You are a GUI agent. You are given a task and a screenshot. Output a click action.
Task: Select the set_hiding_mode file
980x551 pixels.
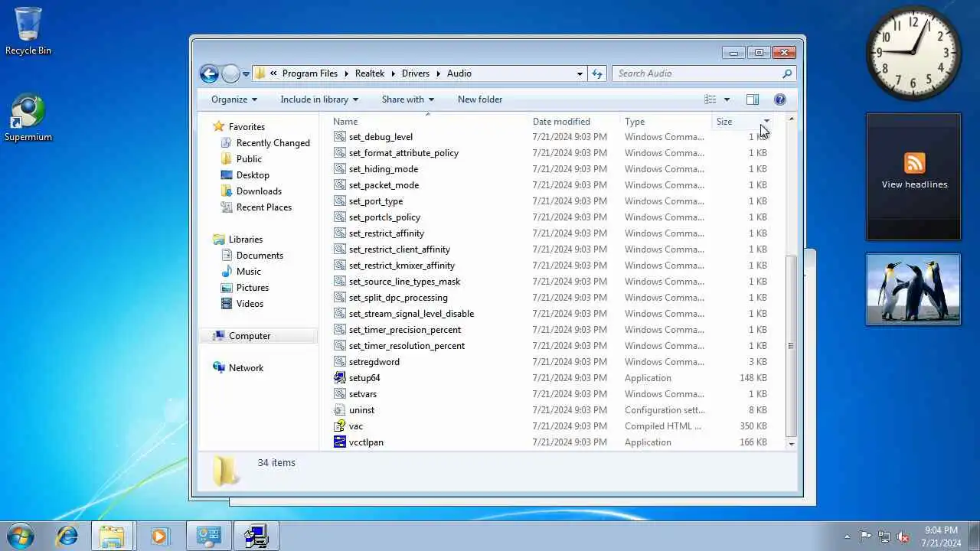pos(384,169)
